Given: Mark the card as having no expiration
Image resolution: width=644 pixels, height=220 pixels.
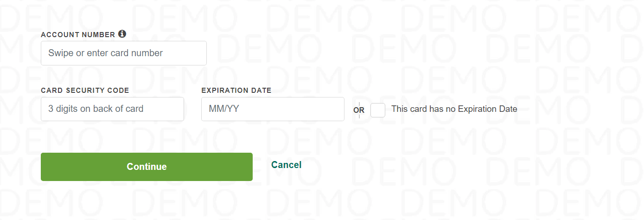Looking at the screenshot, I should click(378, 110).
